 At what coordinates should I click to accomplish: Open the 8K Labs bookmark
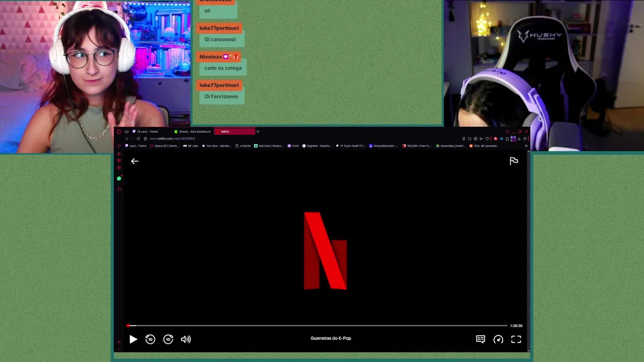pos(191,146)
